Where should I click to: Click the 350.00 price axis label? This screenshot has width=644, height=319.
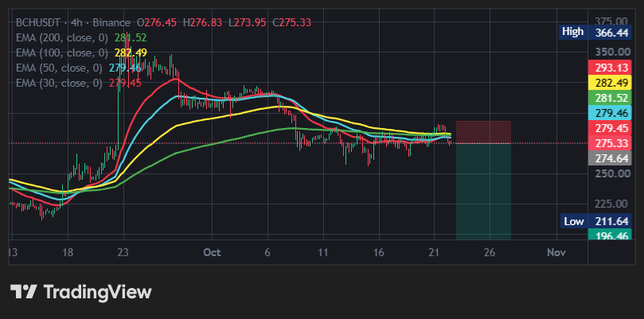click(612, 52)
